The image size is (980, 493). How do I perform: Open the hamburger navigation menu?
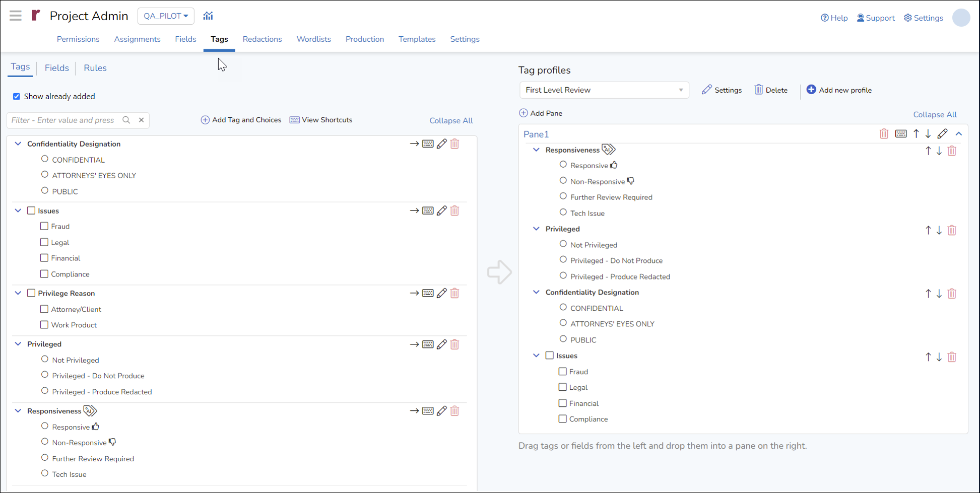coord(16,16)
